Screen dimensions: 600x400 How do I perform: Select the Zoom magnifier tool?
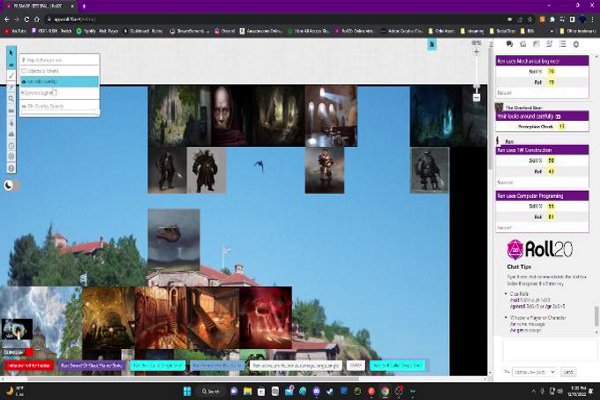11,99
